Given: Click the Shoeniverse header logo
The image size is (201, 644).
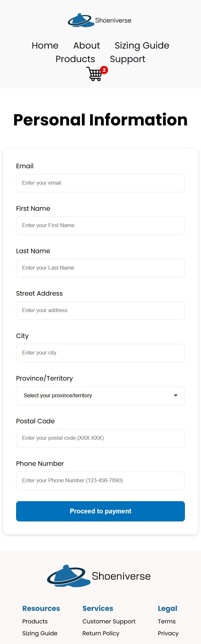Looking at the screenshot, I should coord(100,20).
